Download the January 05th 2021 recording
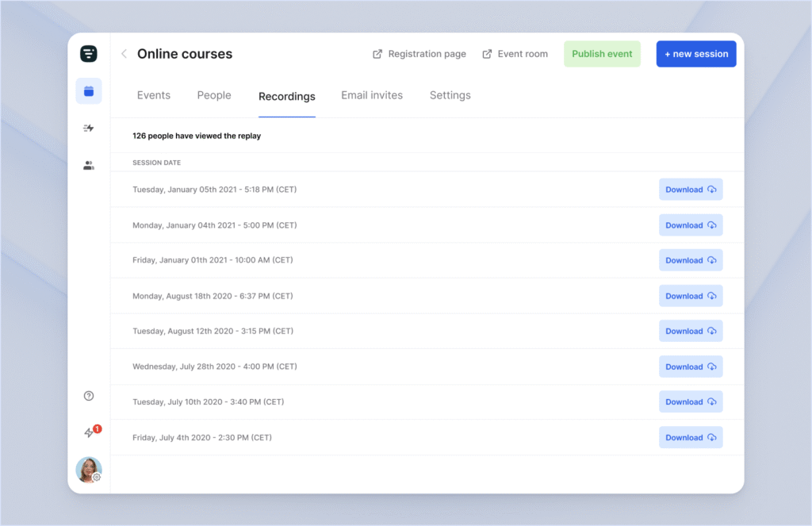 tap(690, 190)
